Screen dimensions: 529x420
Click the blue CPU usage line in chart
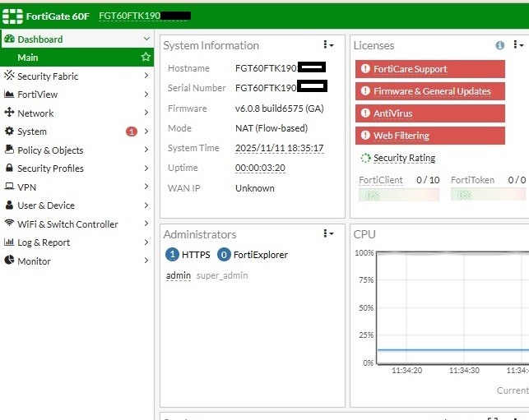pos(452,350)
